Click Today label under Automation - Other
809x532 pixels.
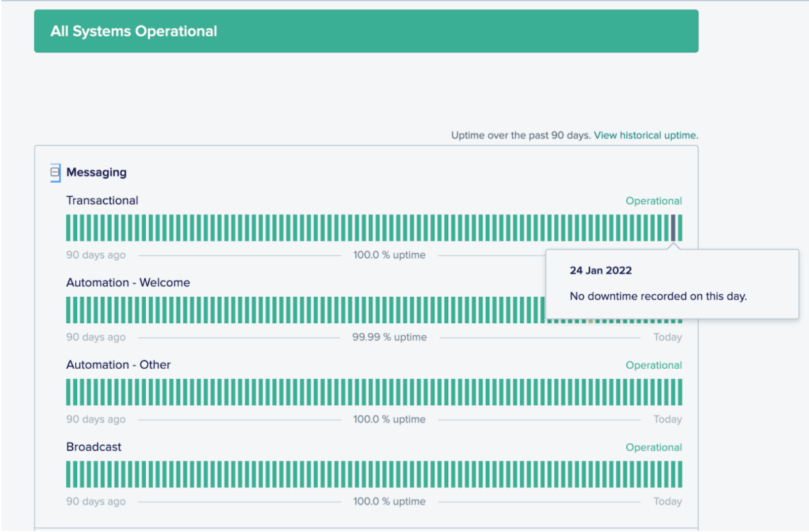[x=668, y=419]
